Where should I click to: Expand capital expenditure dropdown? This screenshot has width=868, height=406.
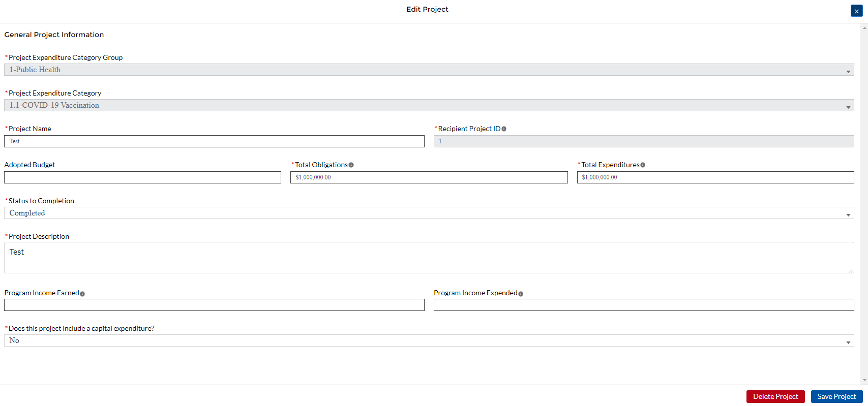(429, 340)
